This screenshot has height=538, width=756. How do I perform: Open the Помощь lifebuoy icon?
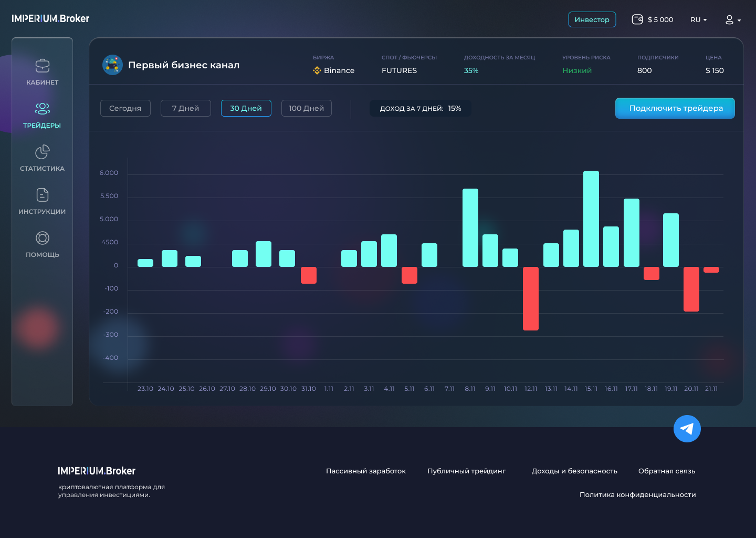[43, 238]
